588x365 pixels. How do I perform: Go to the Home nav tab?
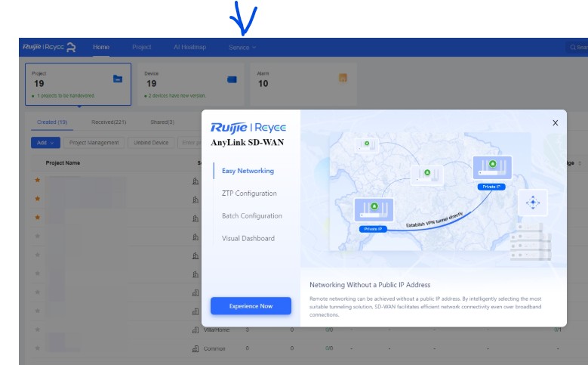pyautogui.click(x=101, y=47)
